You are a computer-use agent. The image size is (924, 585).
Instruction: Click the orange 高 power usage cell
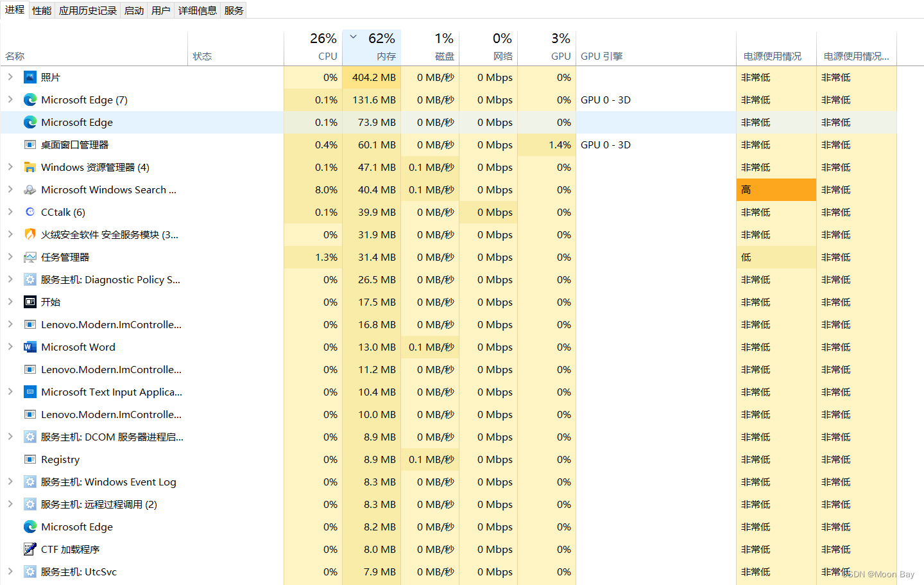(x=776, y=189)
